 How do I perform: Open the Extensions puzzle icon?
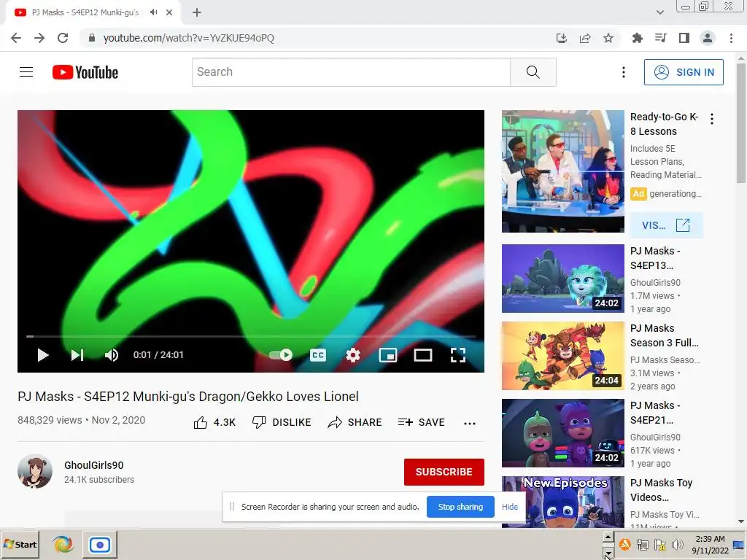pyautogui.click(x=638, y=38)
